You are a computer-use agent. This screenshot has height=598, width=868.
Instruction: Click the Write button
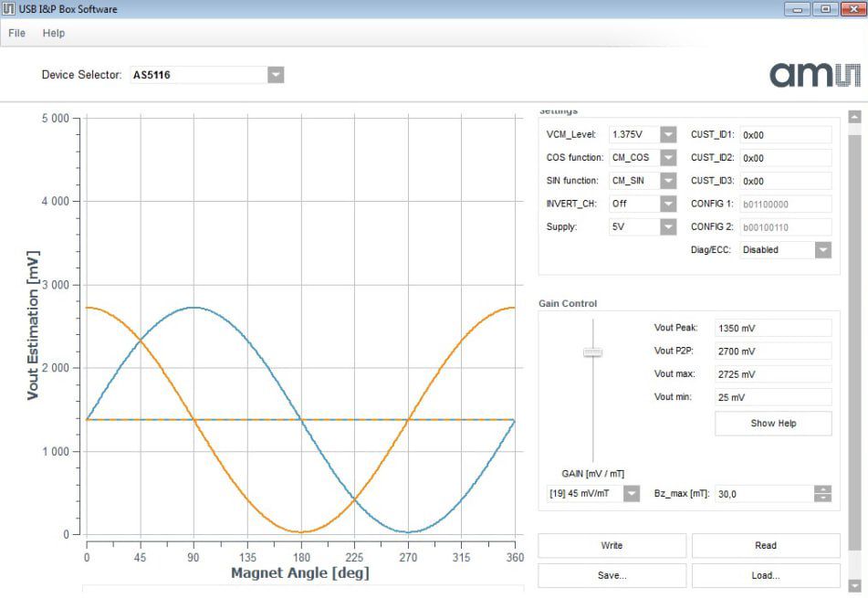point(612,545)
